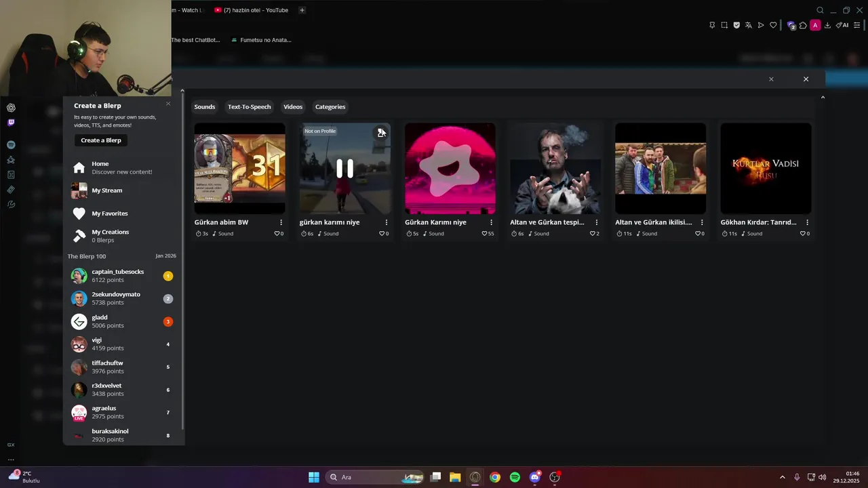Like the Gürkan abim BW sound
The height and width of the screenshot is (488, 868).
(x=277, y=234)
